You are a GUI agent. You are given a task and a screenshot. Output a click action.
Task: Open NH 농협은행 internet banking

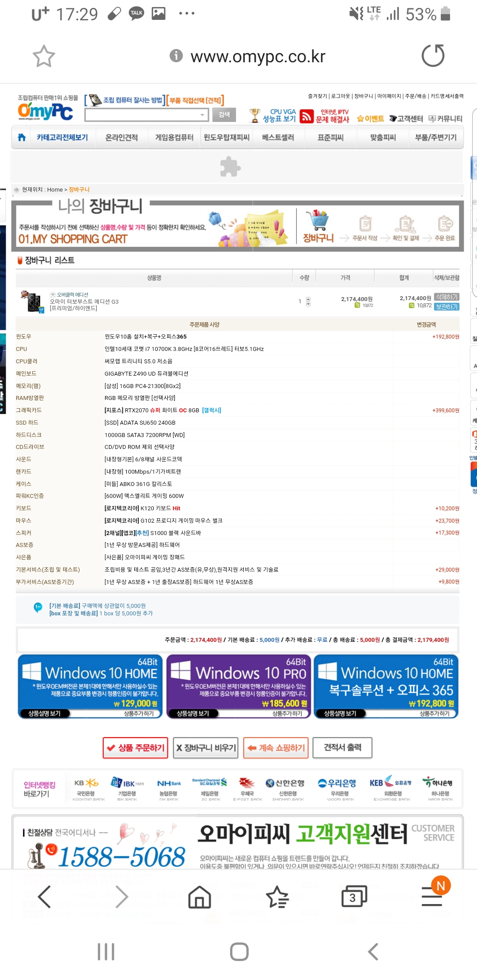pyautogui.click(x=169, y=788)
